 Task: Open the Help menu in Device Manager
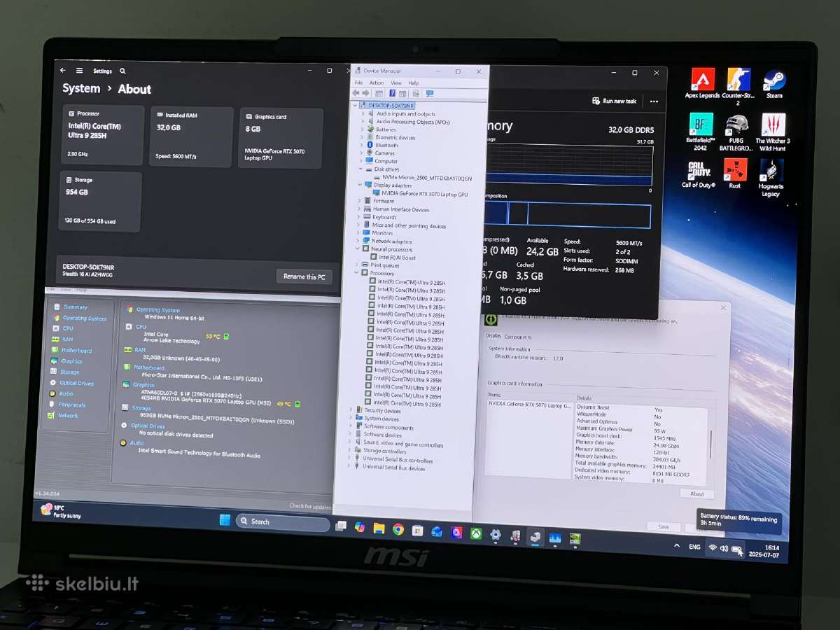pos(414,83)
